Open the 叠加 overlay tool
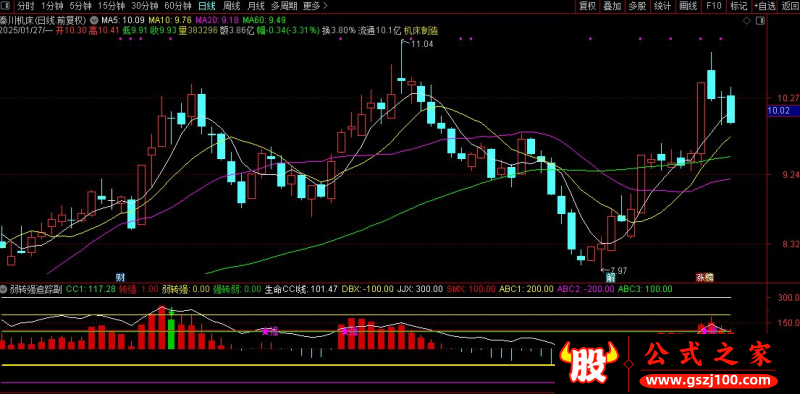The height and width of the screenshot is (394, 800). (x=612, y=6)
